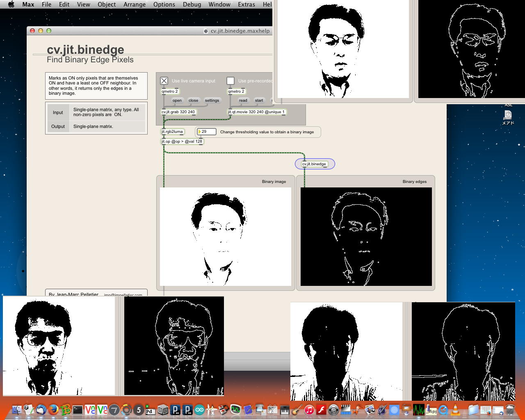The width and height of the screenshot is (525, 420).
Task: Launch VLC cone icon in the dock
Action: pos(455,409)
